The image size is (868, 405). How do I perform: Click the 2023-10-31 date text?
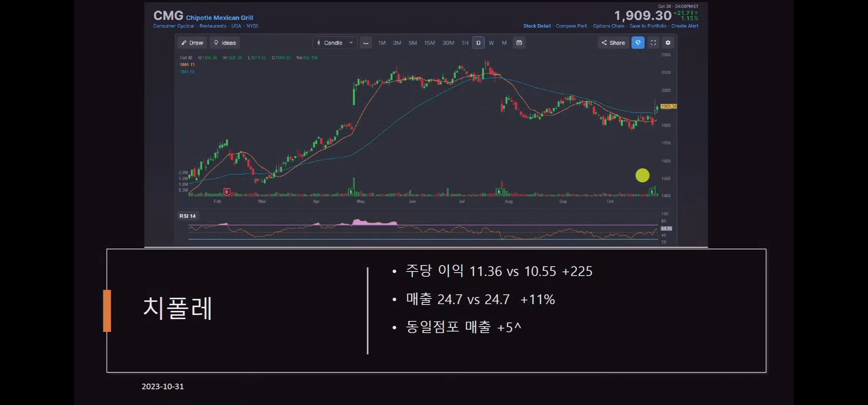pos(163,386)
